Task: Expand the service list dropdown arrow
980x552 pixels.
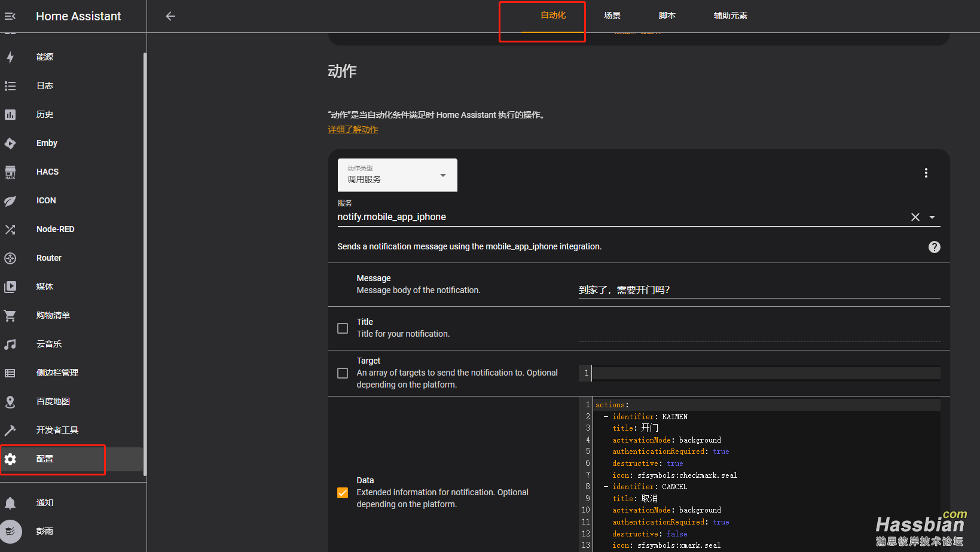Action: (932, 217)
